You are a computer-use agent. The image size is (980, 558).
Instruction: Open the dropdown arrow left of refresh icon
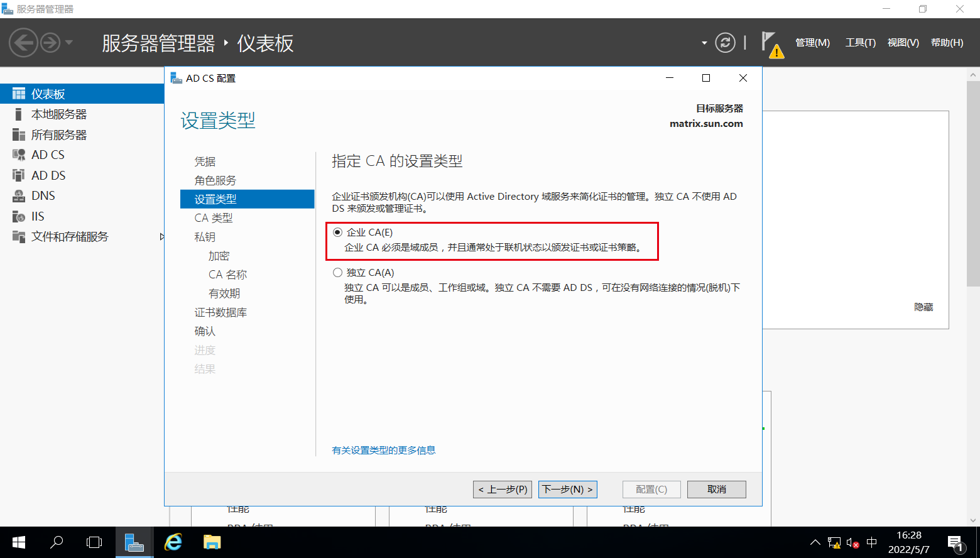[704, 43]
